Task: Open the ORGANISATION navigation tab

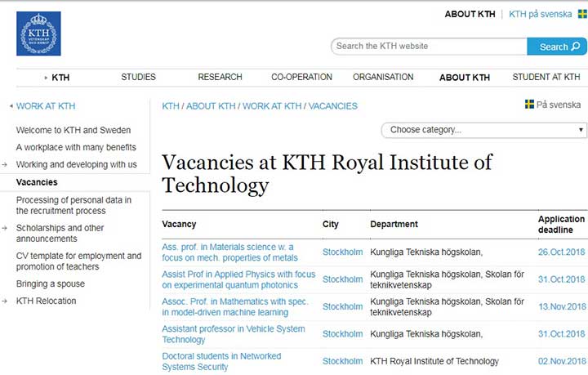Action: tap(383, 78)
